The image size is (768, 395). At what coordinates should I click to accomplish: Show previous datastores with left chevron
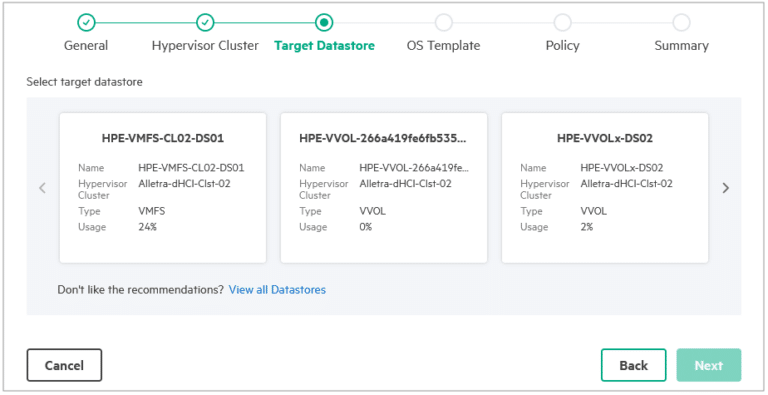(43, 188)
